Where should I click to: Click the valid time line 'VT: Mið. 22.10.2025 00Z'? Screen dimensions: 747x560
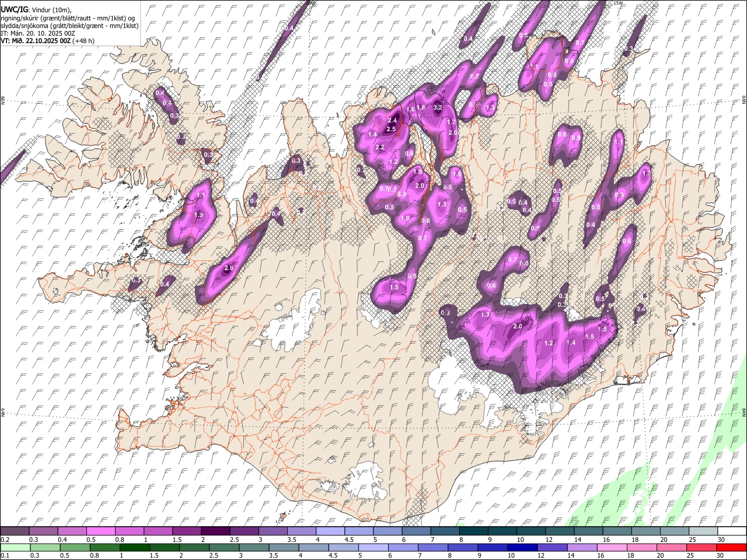[36, 41]
